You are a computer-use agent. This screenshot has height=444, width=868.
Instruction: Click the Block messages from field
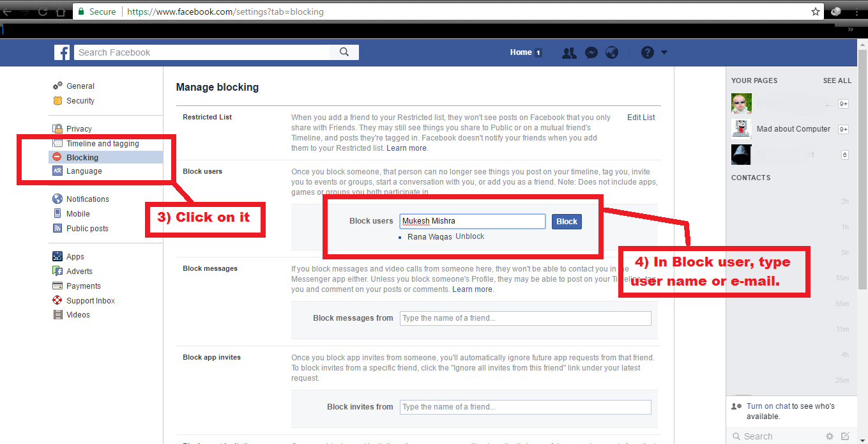click(526, 318)
